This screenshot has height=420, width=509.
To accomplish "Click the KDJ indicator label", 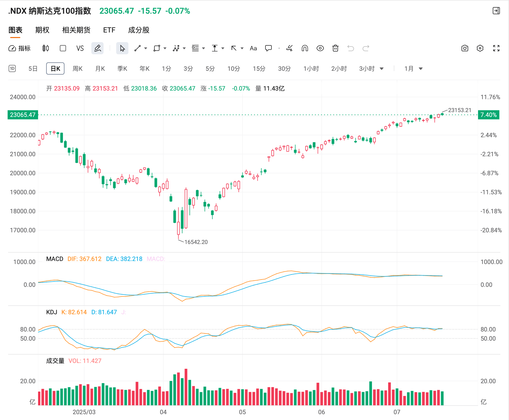I will point(52,312).
